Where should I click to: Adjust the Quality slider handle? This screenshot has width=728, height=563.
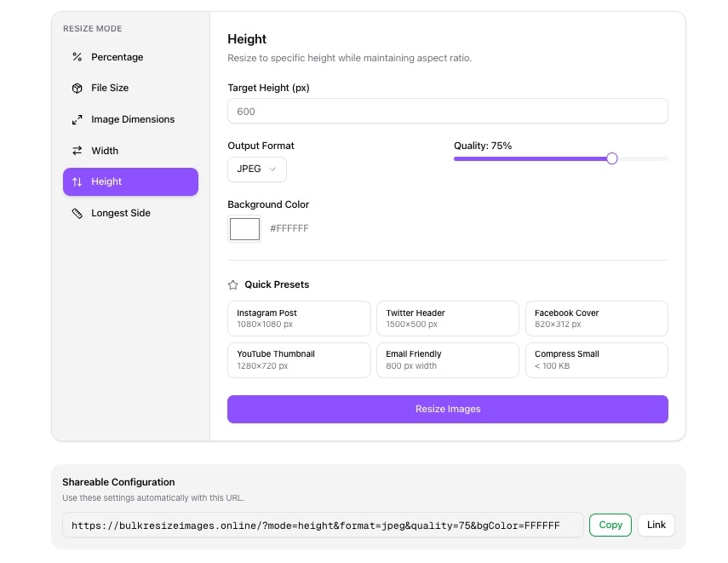click(x=611, y=158)
